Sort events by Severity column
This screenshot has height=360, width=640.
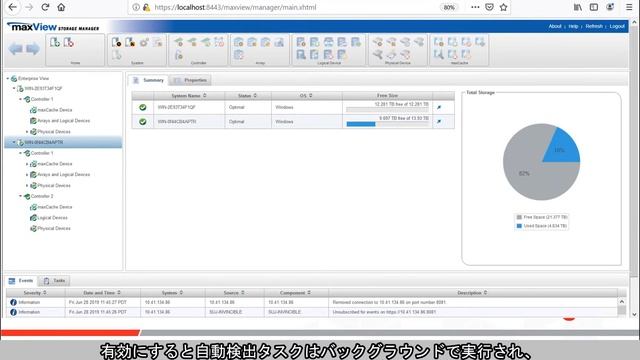coord(35,293)
